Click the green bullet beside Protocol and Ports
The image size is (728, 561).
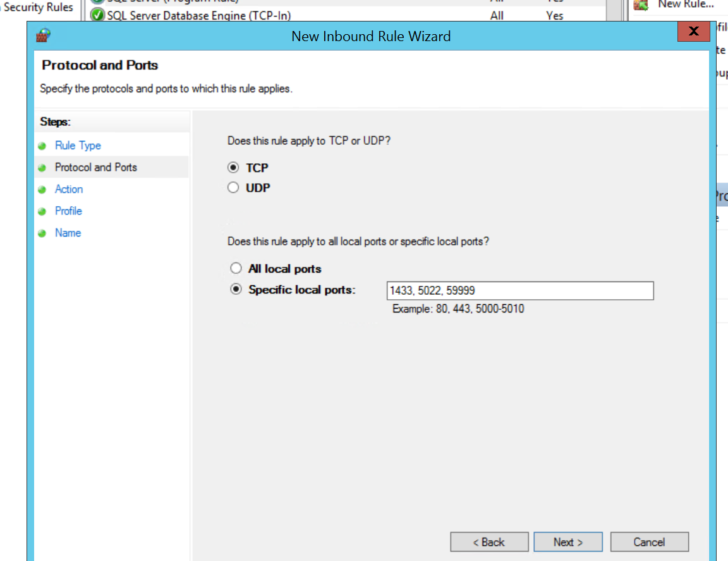[42, 168]
